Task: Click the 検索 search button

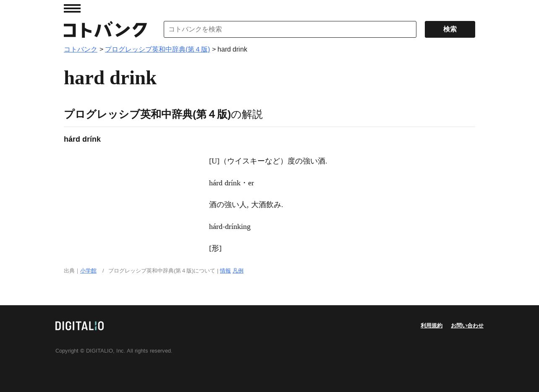Action: click(450, 29)
